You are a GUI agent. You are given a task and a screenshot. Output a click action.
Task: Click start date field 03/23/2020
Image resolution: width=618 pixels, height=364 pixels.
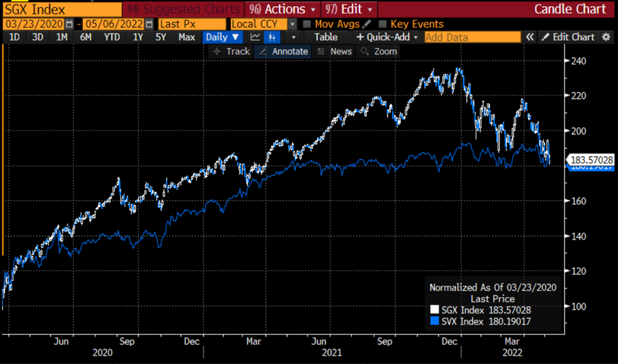pyautogui.click(x=34, y=24)
